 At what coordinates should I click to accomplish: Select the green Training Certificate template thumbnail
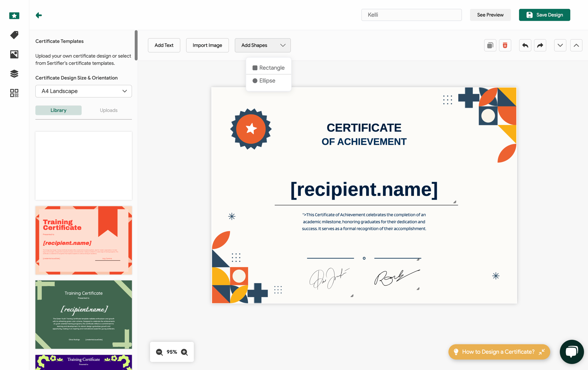pos(83,315)
